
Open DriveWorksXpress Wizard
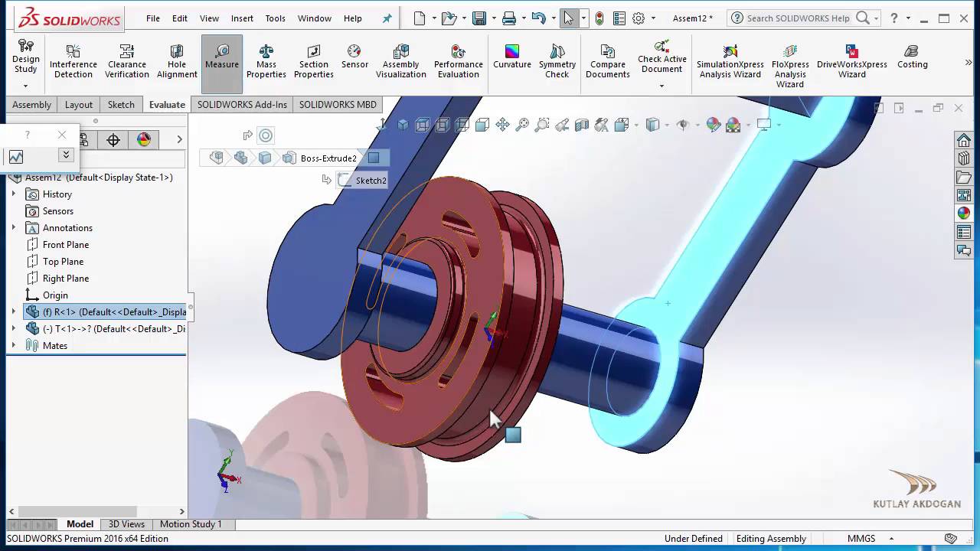(852, 60)
